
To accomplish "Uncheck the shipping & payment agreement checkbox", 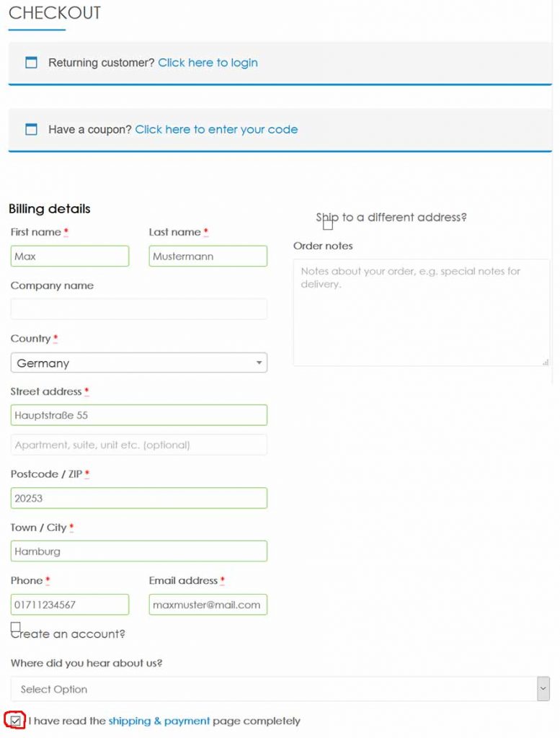I will [x=16, y=721].
